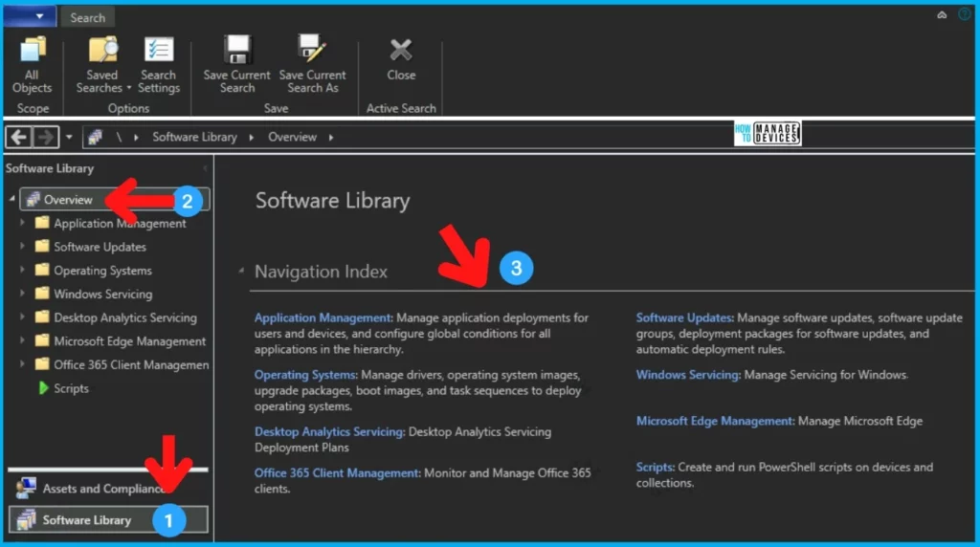Open the blue application menu button
This screenshot has height=547, width=980.
click(30, 16)
